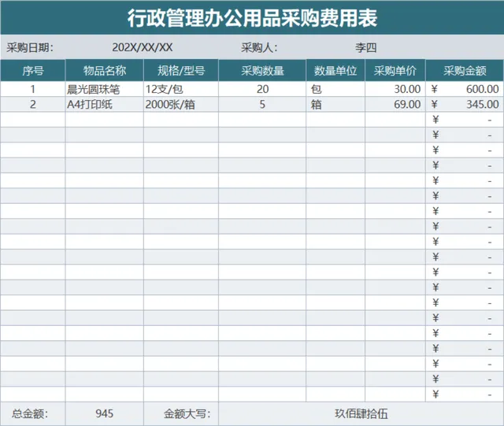The image size is (504, 426).
Task: Select the 采购数量 column header
Action: [x=262, y=70]
